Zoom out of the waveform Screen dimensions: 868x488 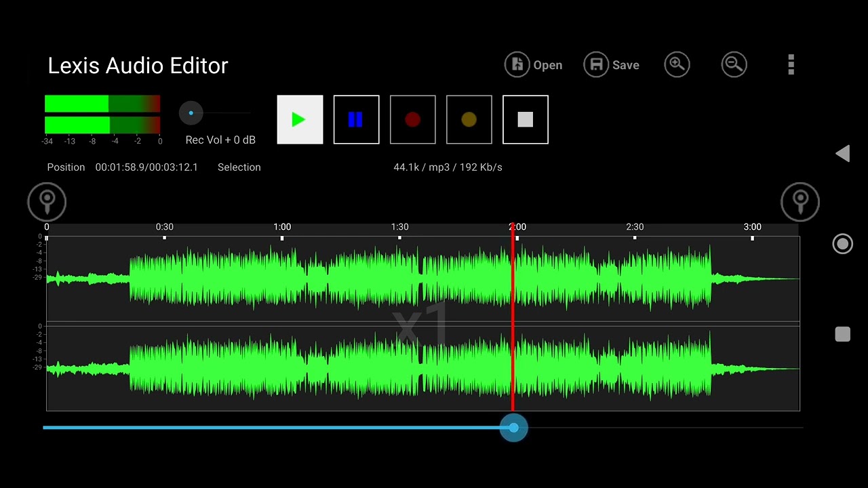734,64
